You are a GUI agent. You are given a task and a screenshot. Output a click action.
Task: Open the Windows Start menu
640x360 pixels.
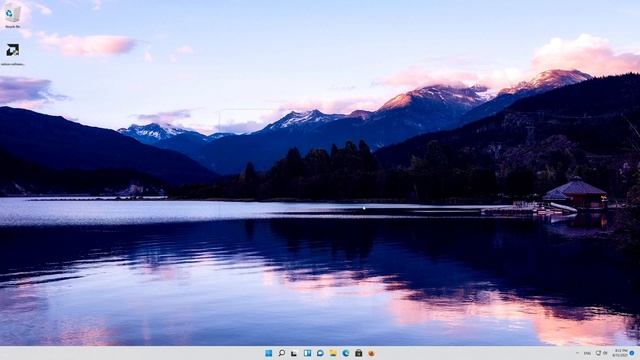tap(269, 353)
